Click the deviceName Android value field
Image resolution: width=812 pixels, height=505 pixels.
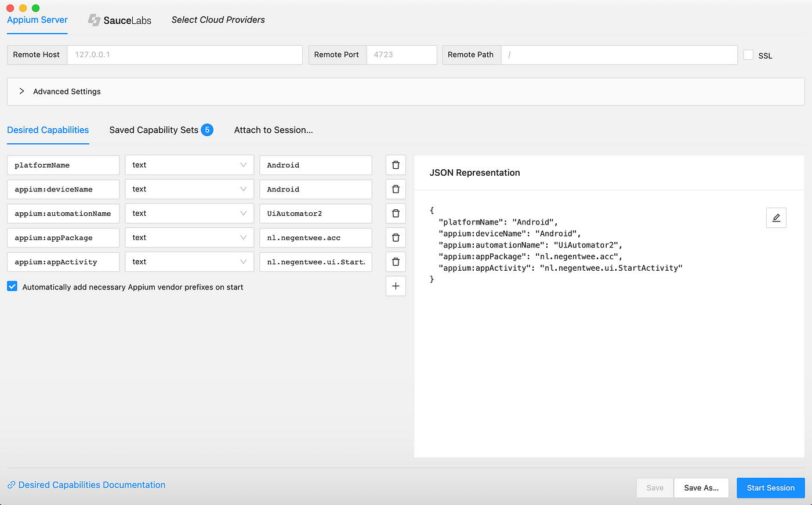pyautogui.click(x=316, y=189)
